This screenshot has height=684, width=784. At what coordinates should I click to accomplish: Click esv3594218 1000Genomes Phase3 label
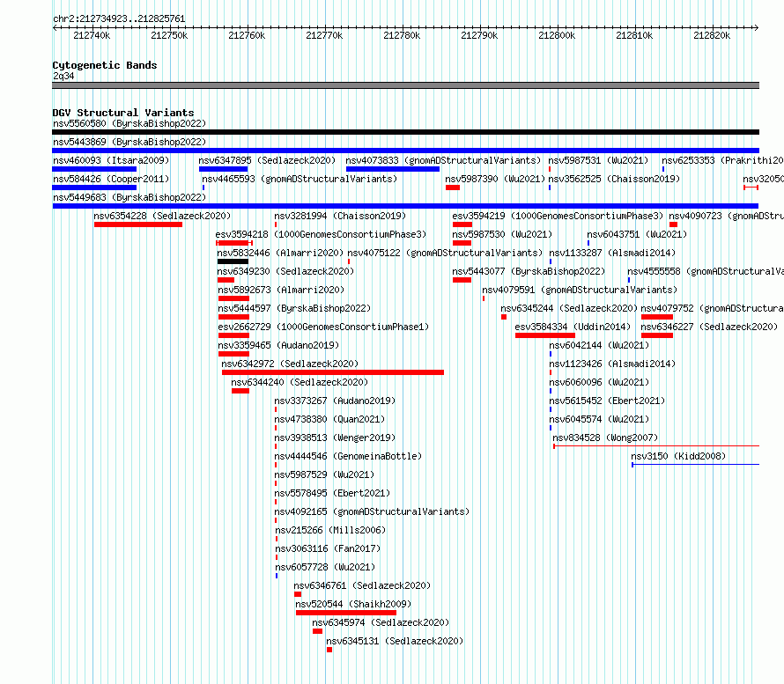[321, 234]
